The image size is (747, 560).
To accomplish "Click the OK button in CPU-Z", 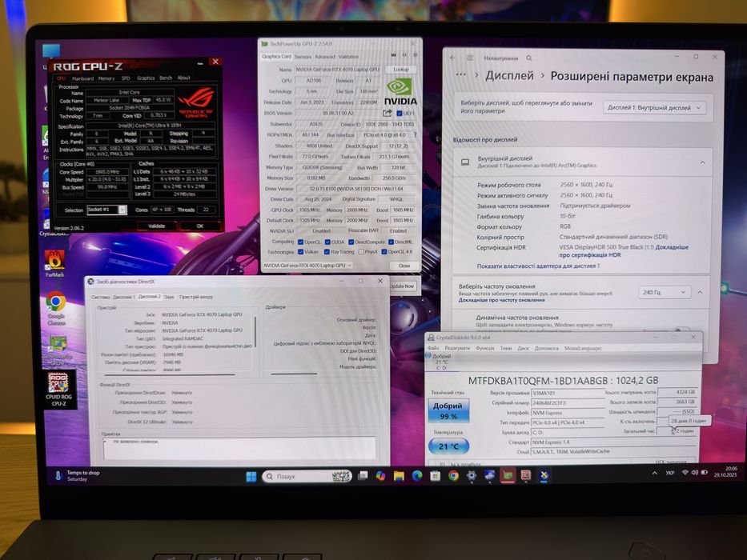I will pyautogui.click(x=200, y=226).
